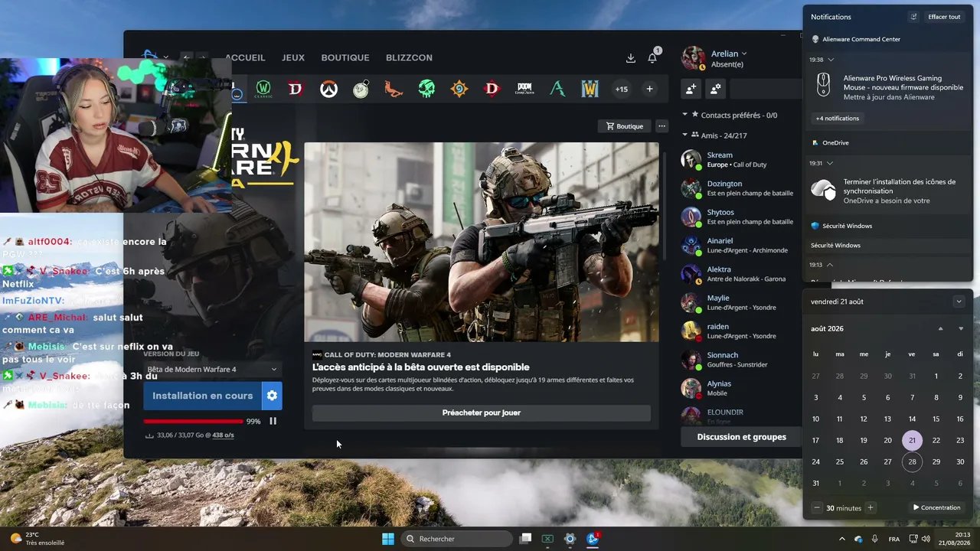Open the Windows Start menu
This screenshot has height=551, width=980.
pyautogui.click(x=388, y=539)
